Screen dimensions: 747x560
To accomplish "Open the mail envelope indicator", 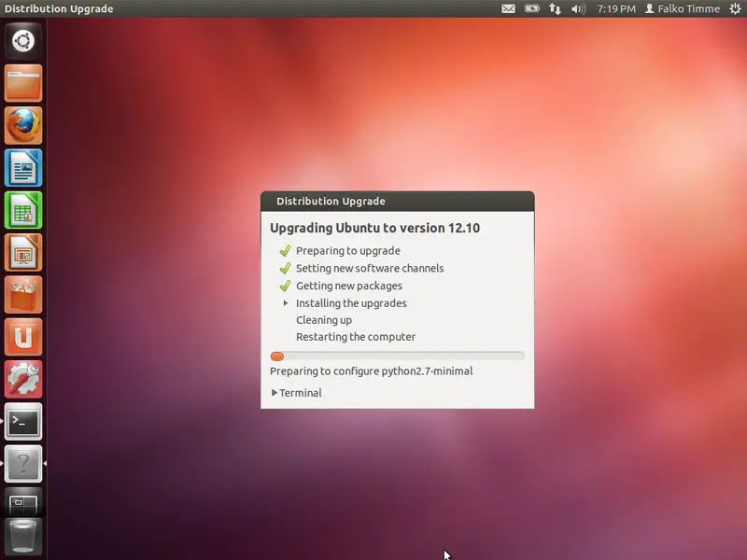I will 508,8.
